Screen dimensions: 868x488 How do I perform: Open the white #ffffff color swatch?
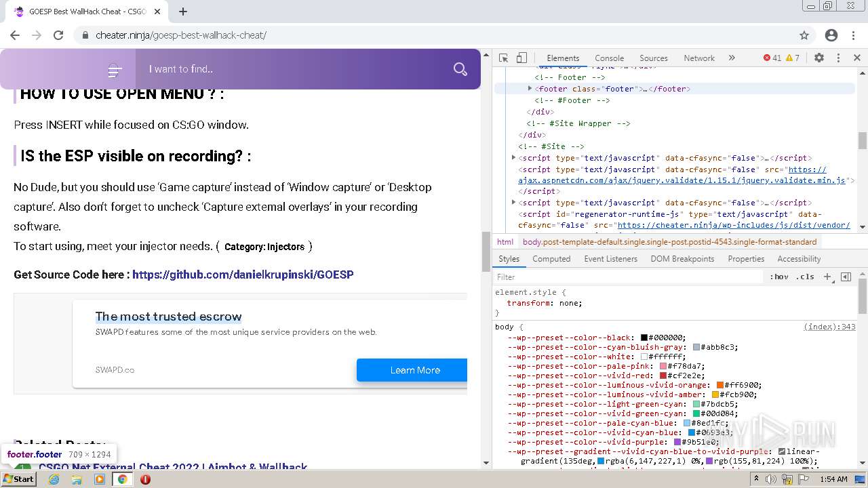pyautogui.click(x=644, y=357)
